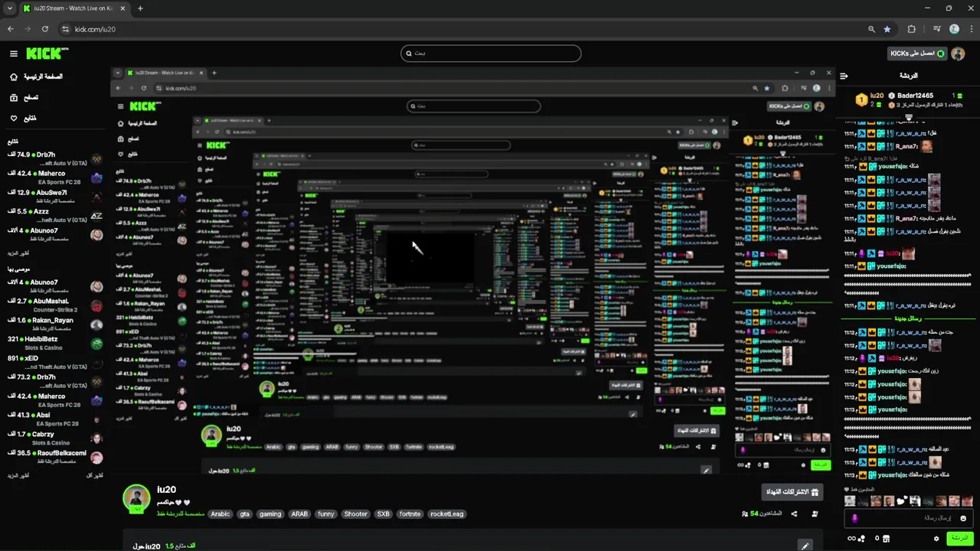This screenshot has height=551, width=980.
Task: Click the Get KICKs button
Action: pyautogui.click(x=917, y=54)
